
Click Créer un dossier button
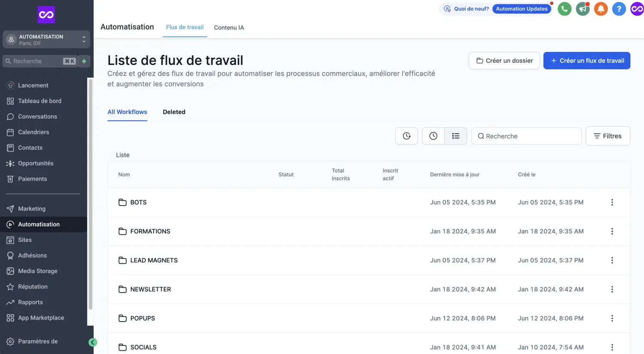point(504,61)
